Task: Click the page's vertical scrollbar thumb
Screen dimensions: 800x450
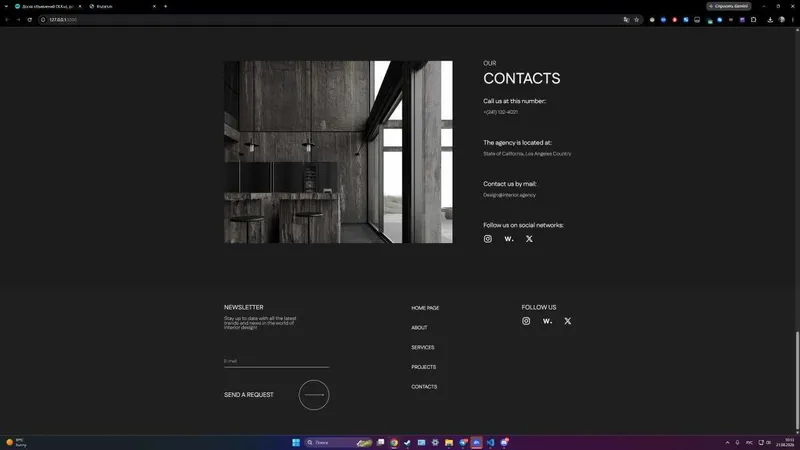Action: [797, 380]
